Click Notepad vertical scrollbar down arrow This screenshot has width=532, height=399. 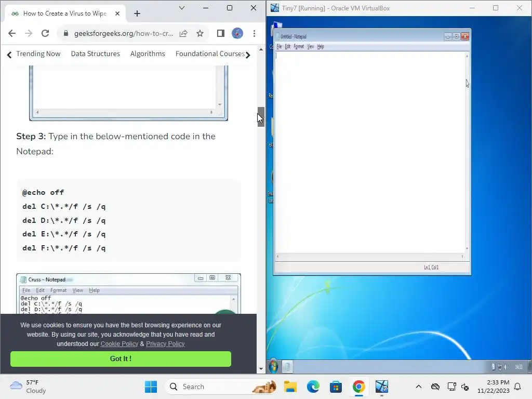pyautogui.click(x=467, y=249)
